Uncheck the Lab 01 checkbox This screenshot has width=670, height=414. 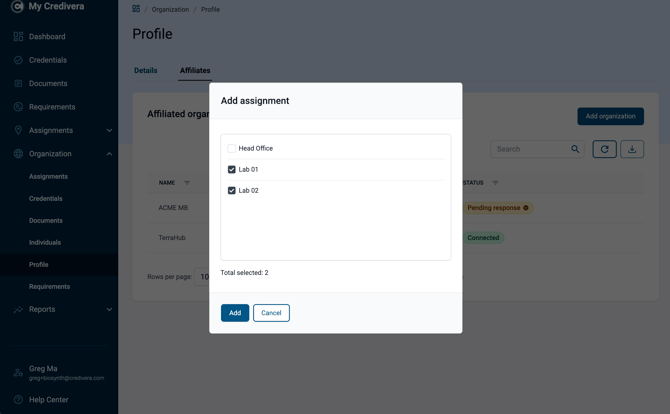(232, 170)
